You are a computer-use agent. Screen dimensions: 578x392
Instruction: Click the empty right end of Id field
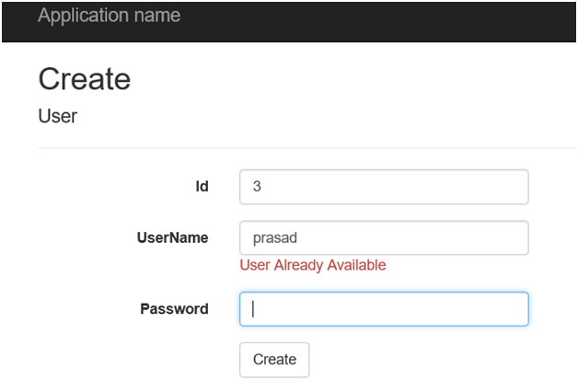[497, 187]
